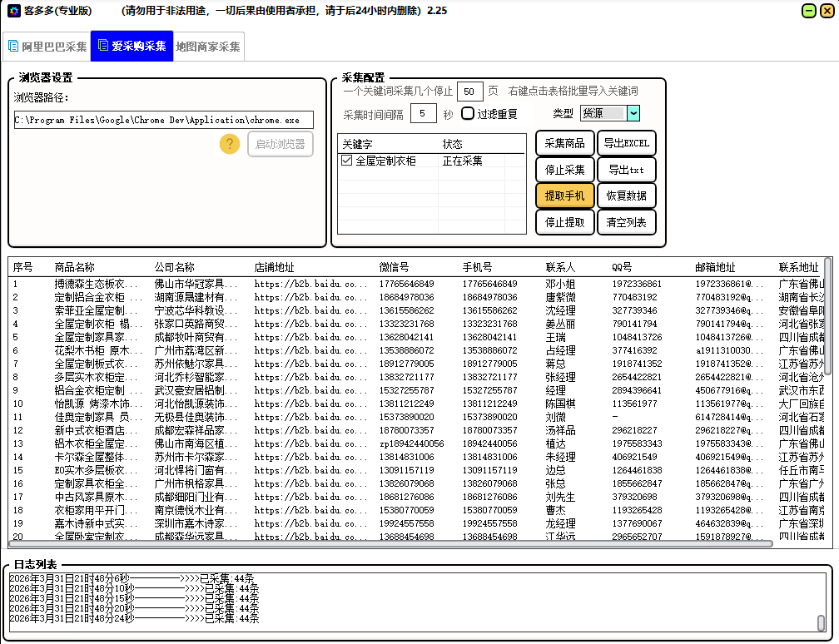Screen dimensions: 839x644
Task: Click the 导出EXCEL button
Action: pyautogui.click(x=627, y=143)
